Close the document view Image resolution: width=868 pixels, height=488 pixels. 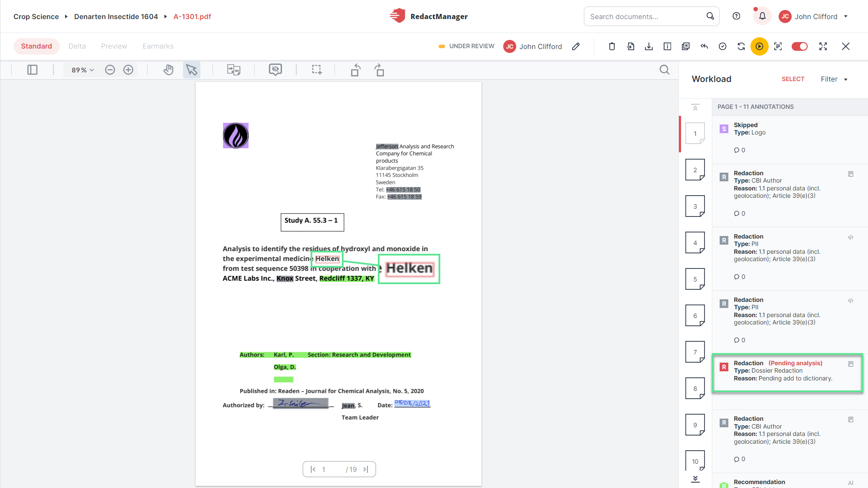click(846, 46)
